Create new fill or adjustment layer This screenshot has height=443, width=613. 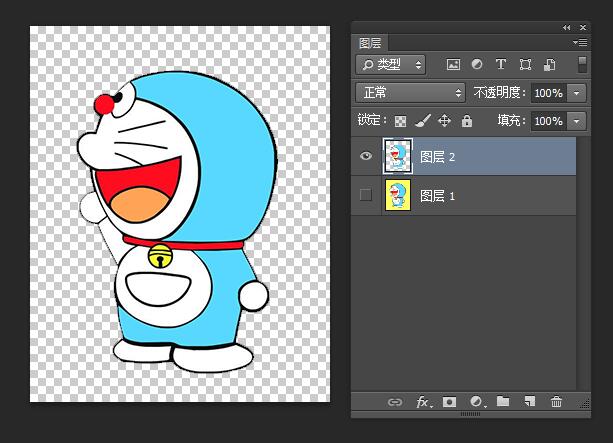(477, 402)
